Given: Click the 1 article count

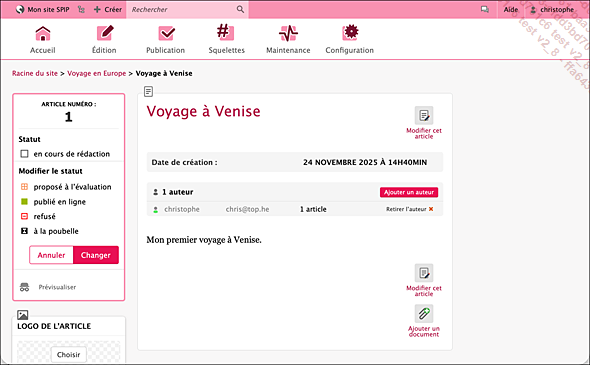Looking at the screenshot, I should [313, 209].
